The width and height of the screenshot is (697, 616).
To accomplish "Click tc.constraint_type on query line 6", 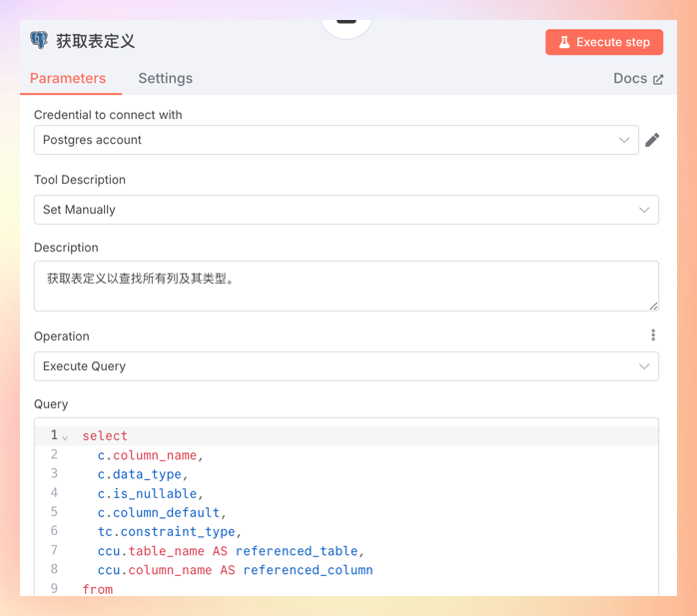I will click(166, 531).
